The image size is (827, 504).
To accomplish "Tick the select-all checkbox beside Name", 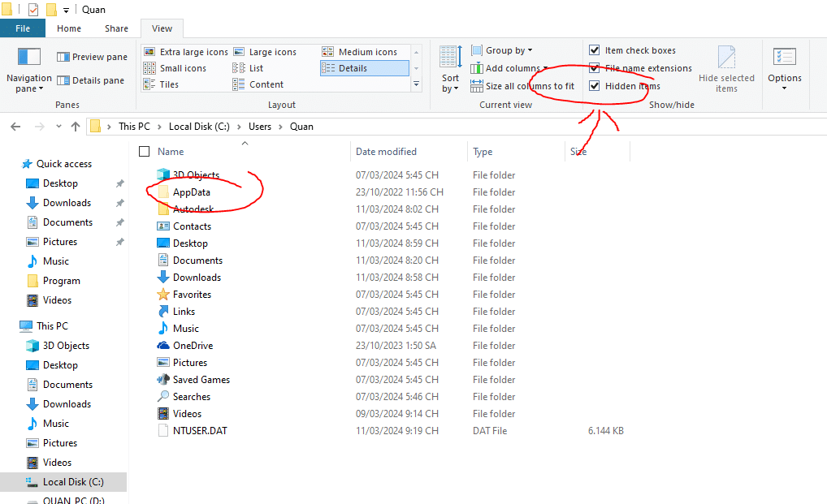I will [145, 152].
